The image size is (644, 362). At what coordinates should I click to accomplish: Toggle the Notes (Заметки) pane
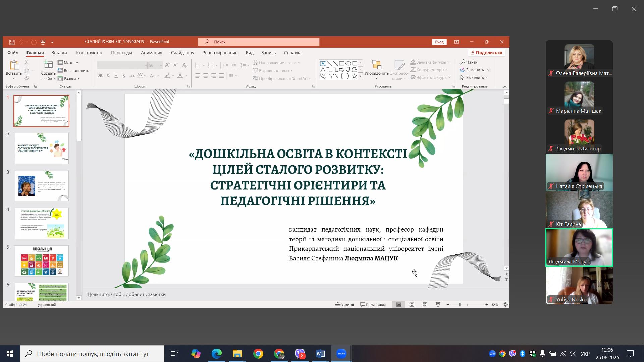coord(344,305)
